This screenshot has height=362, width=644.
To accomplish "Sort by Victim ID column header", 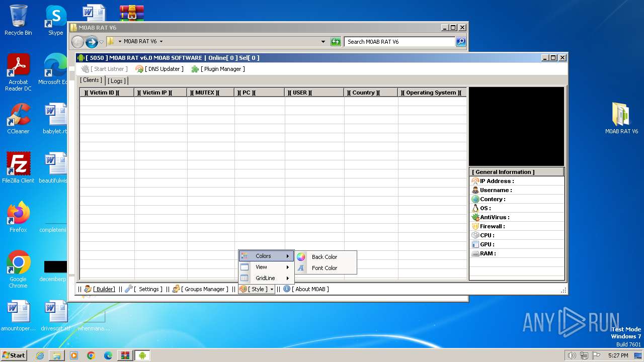I will 107,93.
